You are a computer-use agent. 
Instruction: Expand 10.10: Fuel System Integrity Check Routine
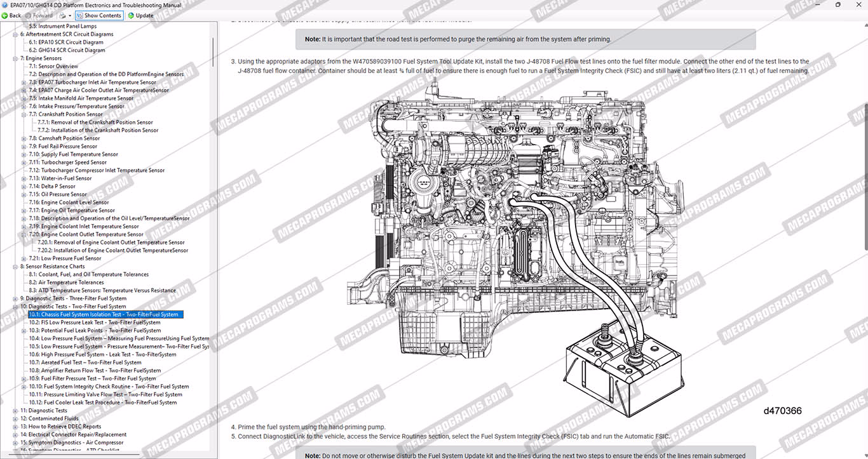pos(24,387)
